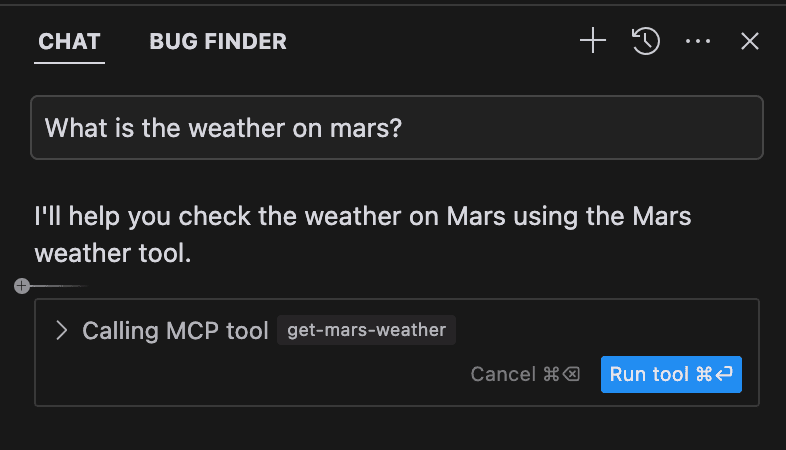Select the get-mars-weather tool name chip
The width and height of the screenshot is (786, 450).
pyautogui.click(x=366, y=330)
